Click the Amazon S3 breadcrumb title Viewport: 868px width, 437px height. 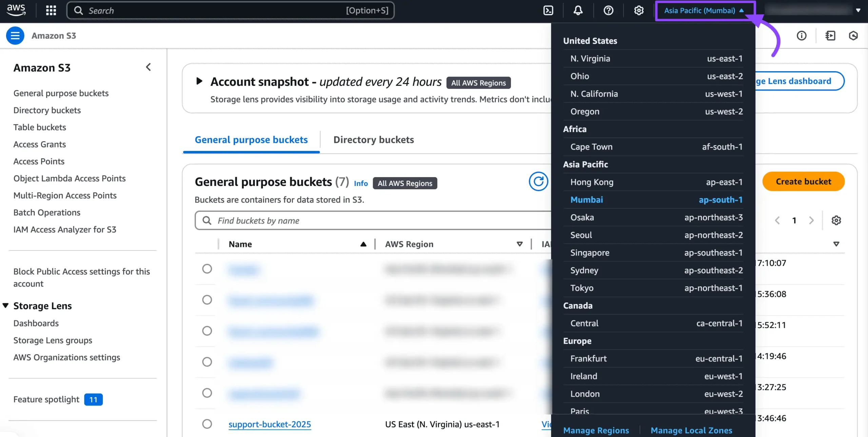54,36
